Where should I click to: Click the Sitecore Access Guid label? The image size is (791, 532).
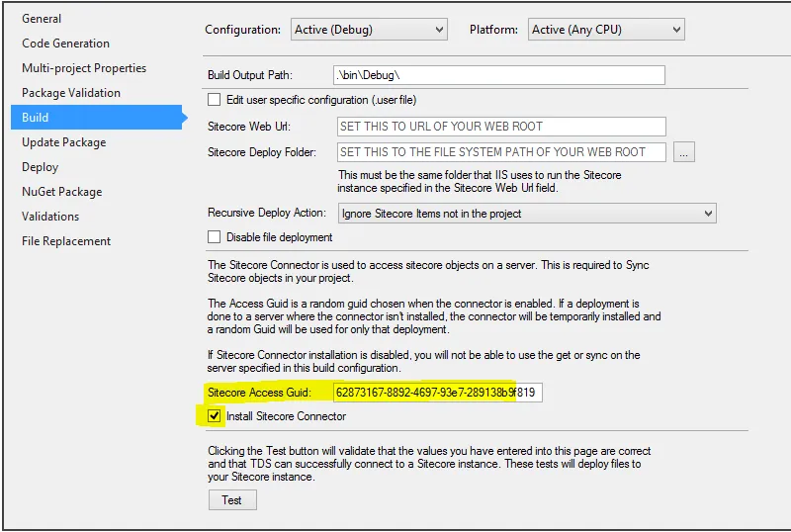point(259,393)
